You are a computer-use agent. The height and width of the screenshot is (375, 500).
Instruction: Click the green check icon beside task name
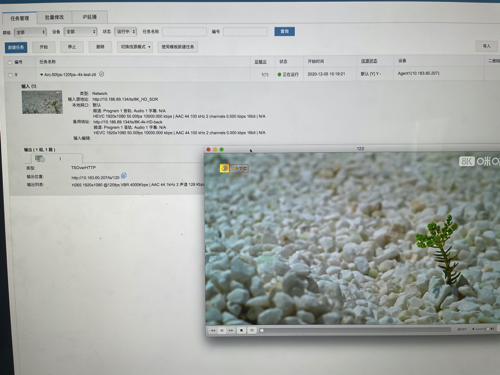[x=102, y=74]
